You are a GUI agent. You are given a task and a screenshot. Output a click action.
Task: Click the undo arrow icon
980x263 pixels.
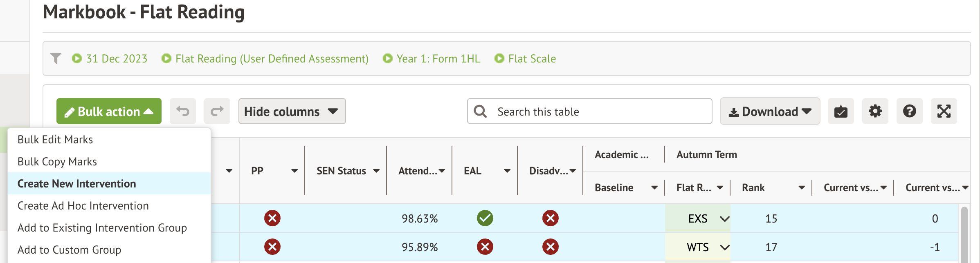click(183, 111)
